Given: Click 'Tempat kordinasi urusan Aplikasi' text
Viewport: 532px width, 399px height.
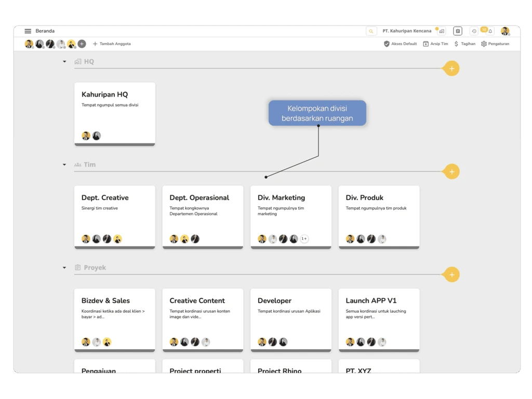Looking at the screenshot, I should point(289,311).
